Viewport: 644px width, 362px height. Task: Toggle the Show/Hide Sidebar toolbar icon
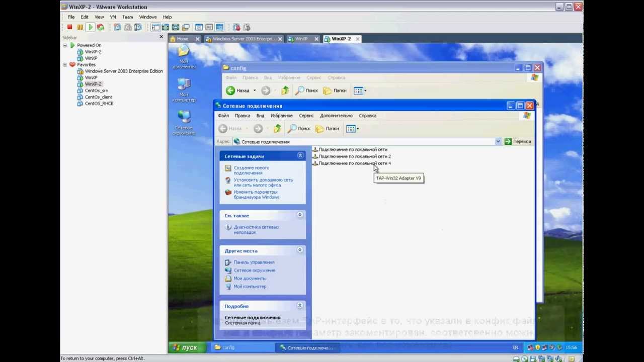point(155,27)
